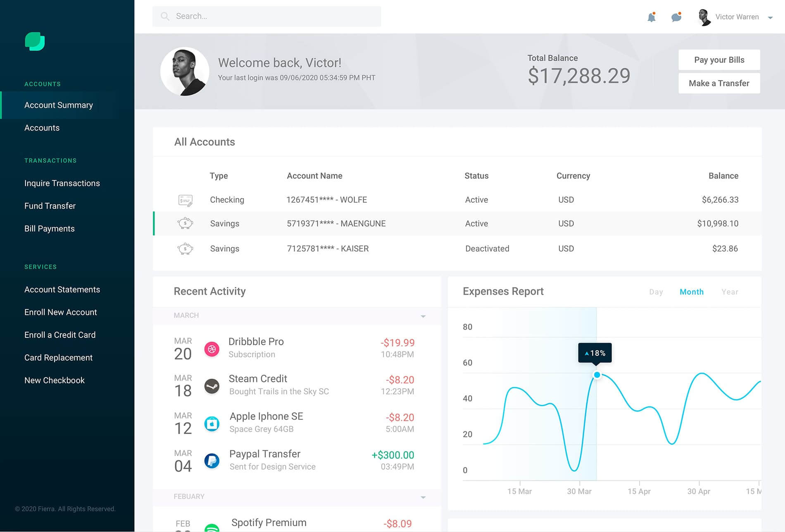Open the notifications bell

pyautogui.click(x=652, y=17)
